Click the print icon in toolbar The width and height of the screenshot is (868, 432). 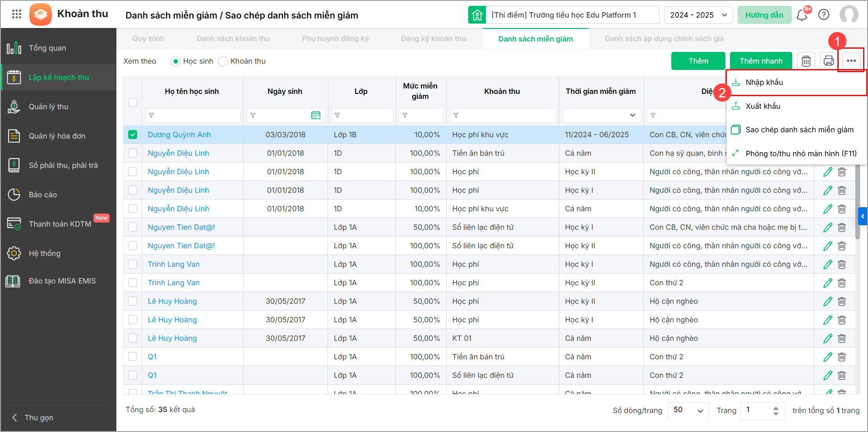click(x=828, y=61)
